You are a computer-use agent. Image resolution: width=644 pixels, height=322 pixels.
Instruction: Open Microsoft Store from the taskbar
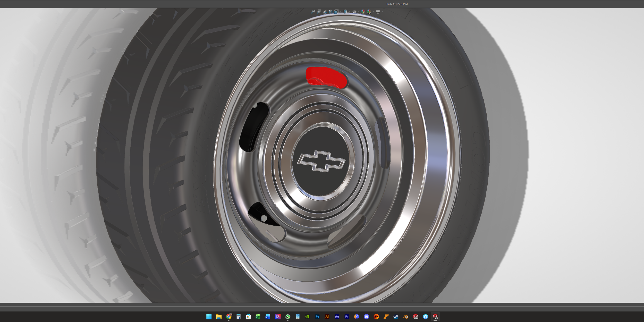click(x=248, y=317)
